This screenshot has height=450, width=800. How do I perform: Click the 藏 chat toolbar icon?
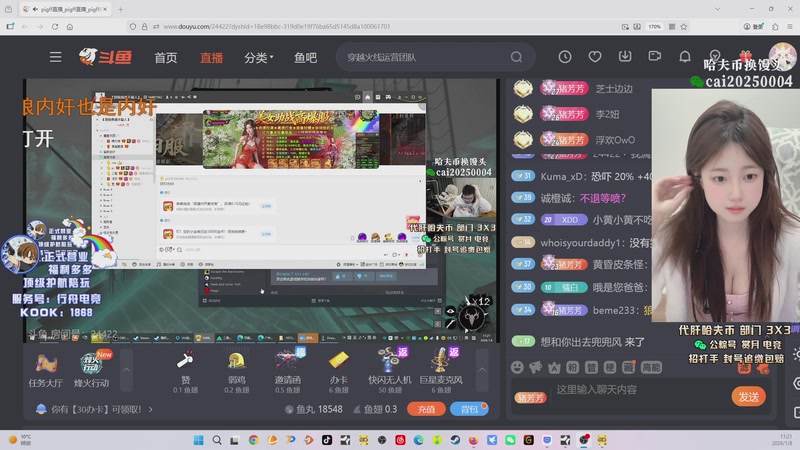click(x=629, y=367)
